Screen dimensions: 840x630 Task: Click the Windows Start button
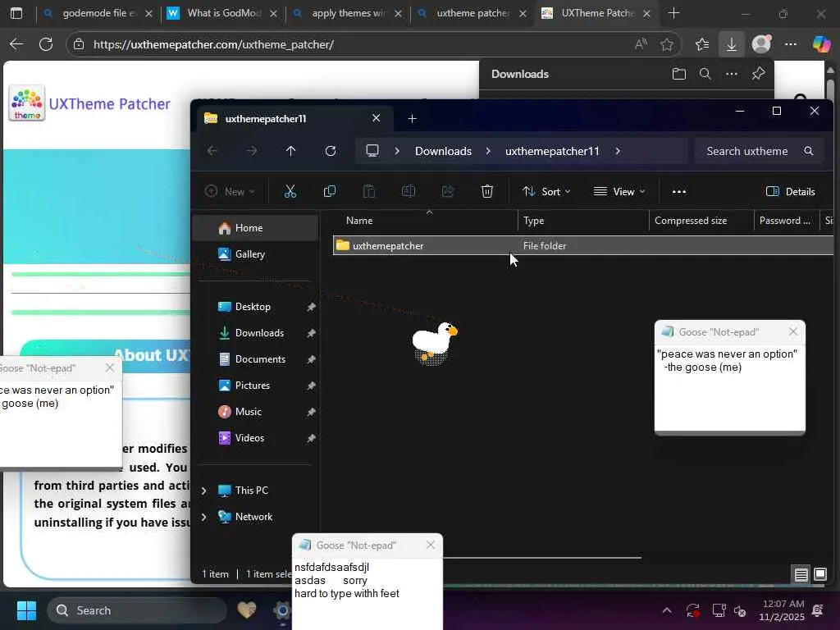26,610
